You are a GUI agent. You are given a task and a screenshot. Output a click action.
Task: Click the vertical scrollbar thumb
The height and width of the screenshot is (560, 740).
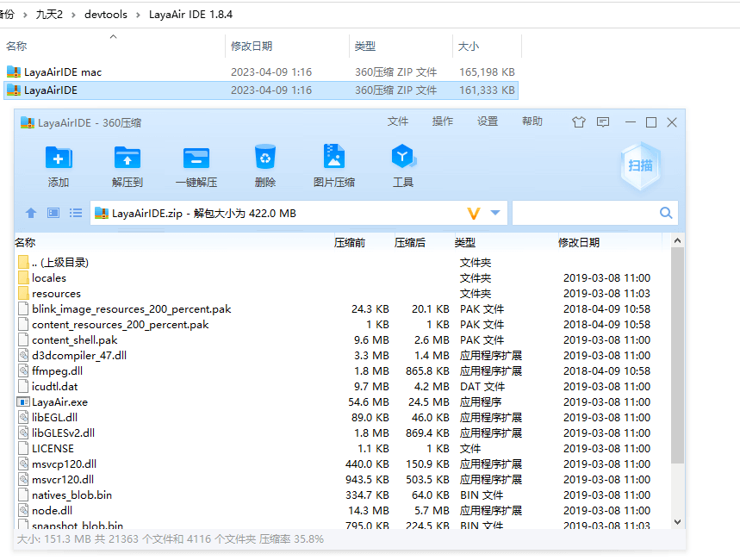[677, 355]
